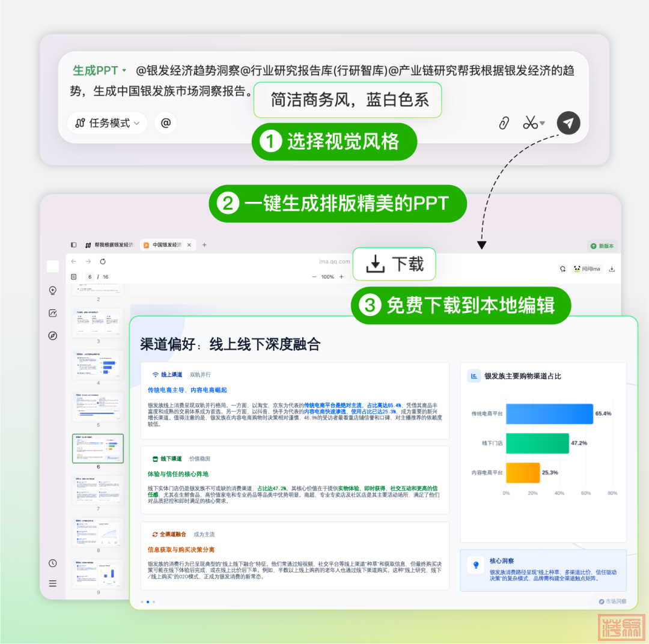Click the zoom out minus button

point(314,277)
